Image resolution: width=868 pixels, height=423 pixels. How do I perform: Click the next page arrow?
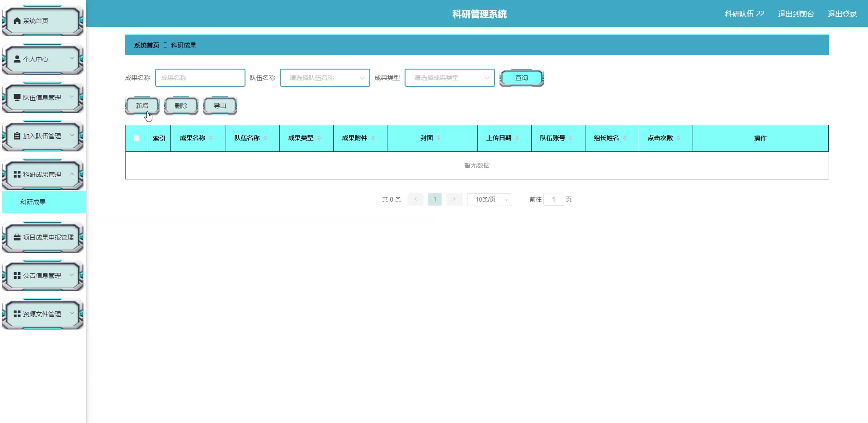pyautogui.click(x=454, y=199)
